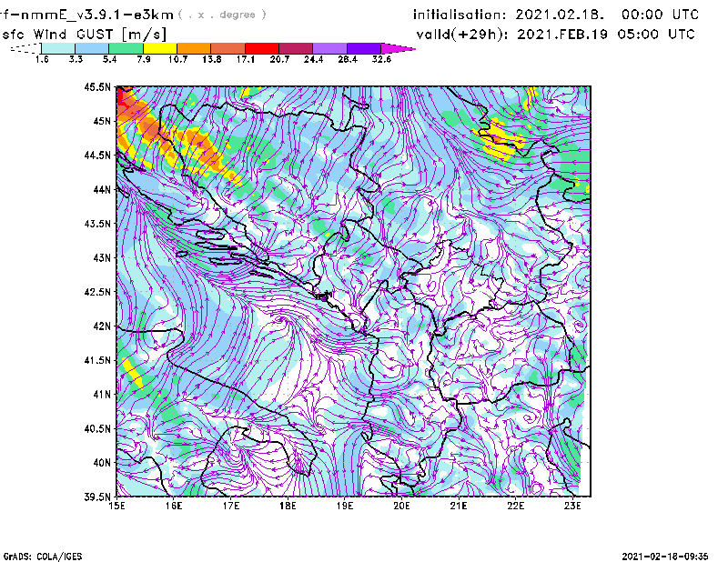The height and width of the screenshot is (562, 728).
Task: Click the yellow 7.9–10.7 legend swatch
Action: (160, 48)
